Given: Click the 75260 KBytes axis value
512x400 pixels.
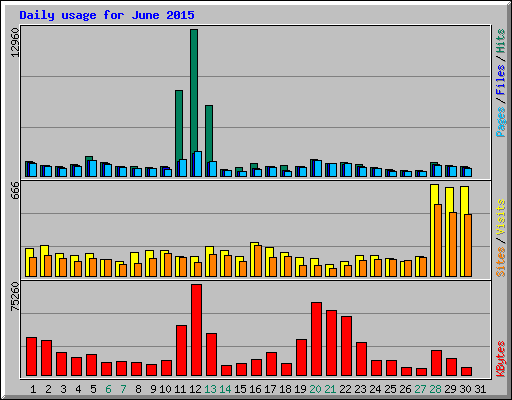Looking at the screenshot, I should [x=15, y=296].
